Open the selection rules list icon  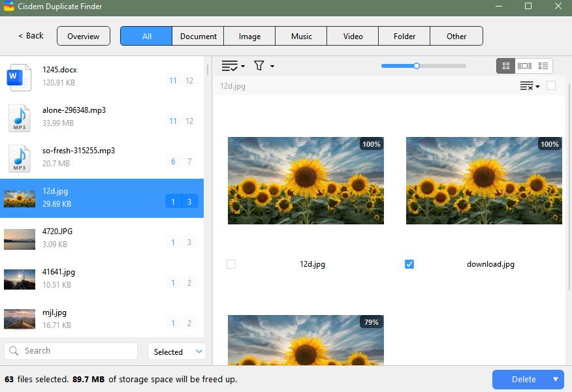pos(232,66)
